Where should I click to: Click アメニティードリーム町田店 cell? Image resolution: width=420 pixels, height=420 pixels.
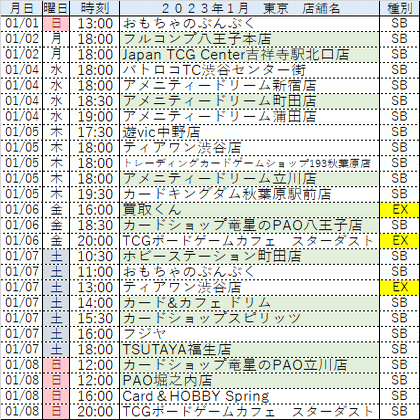[x=249, y=101]
